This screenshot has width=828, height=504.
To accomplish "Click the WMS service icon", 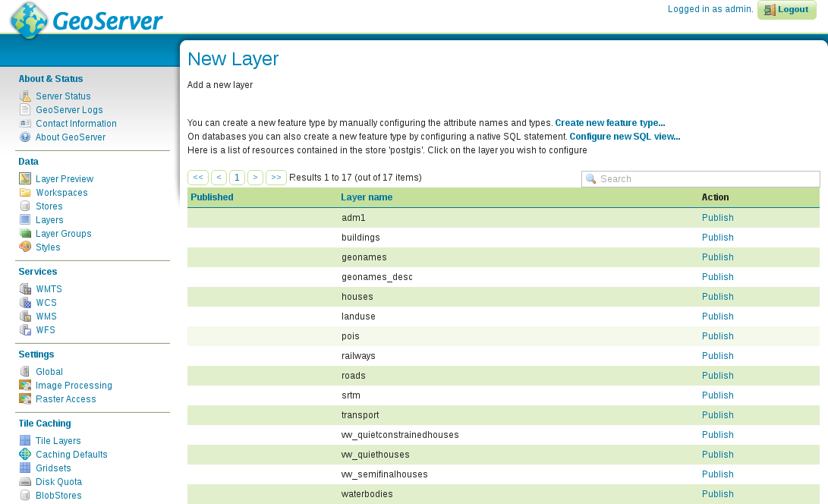I will (x=25, y=317).
